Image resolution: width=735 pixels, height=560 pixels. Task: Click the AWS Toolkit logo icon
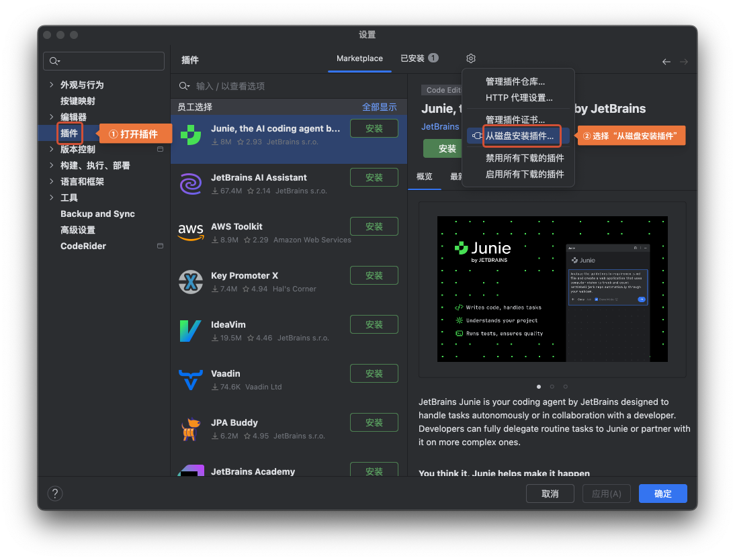click(191, 233)
